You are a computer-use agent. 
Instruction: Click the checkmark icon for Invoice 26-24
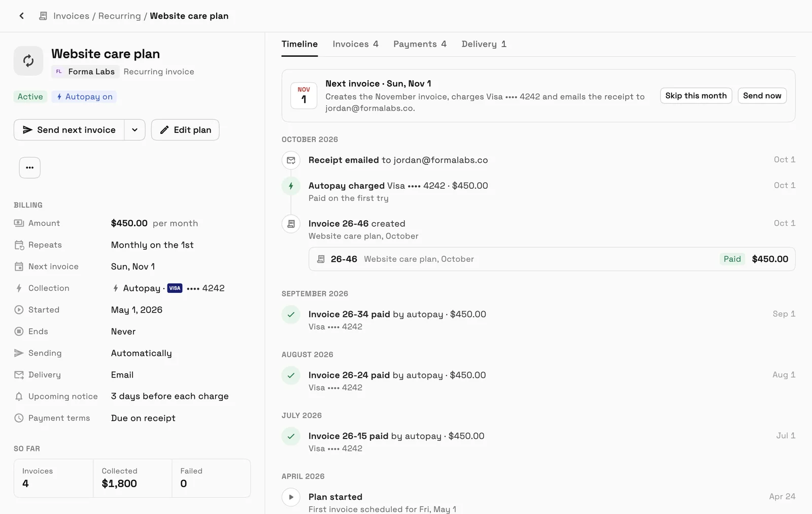pyautogui.click(x=291, y=375)
